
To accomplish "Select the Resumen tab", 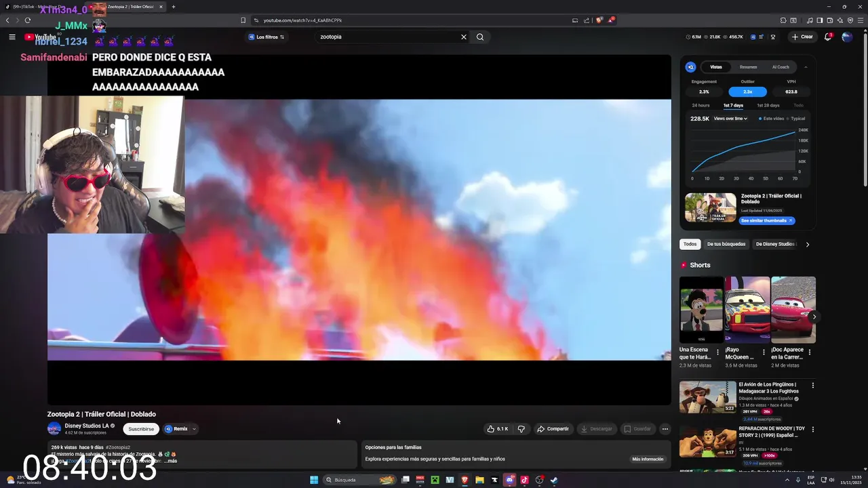I will 748,67.
